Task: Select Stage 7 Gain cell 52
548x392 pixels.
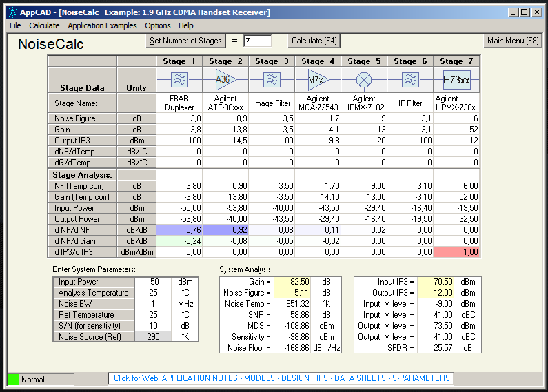Action: click(x=456, y=130)
